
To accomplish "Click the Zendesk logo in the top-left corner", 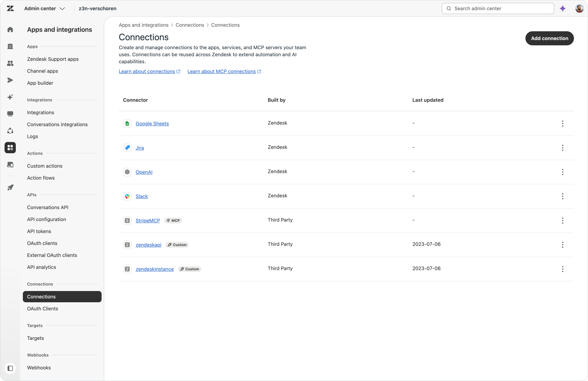I will click(x=10, y=8).
